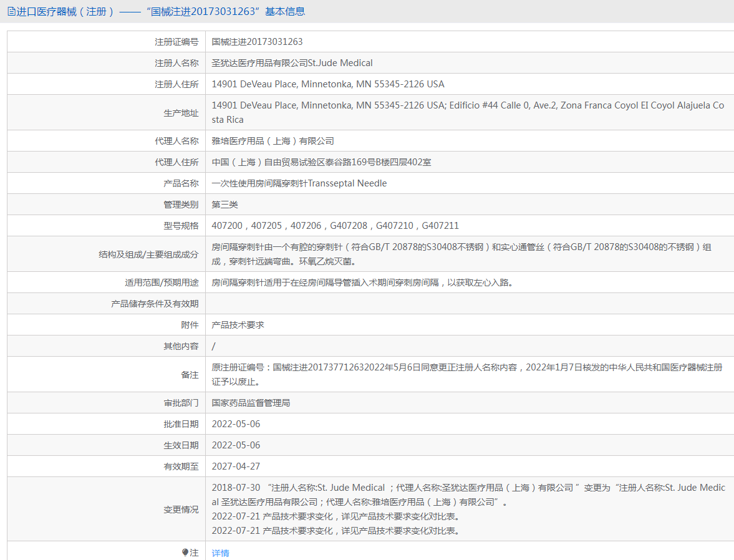Select remark text starting 原注册证编号

click(x=467, y=374)
